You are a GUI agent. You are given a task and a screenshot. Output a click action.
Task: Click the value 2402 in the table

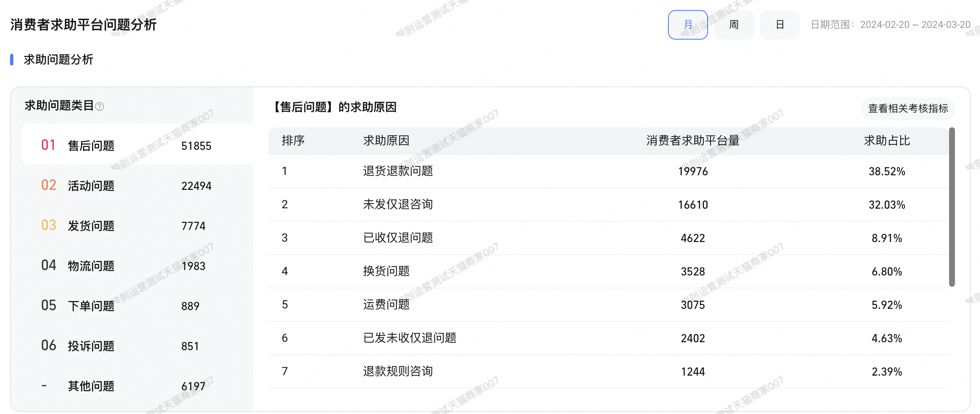[x=693, y=338]
